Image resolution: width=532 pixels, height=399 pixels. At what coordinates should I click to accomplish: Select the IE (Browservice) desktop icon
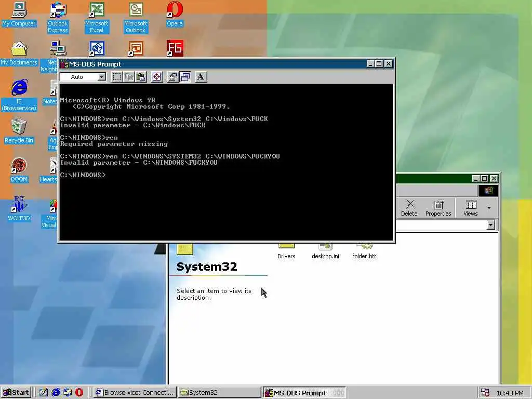pos(19,96)
